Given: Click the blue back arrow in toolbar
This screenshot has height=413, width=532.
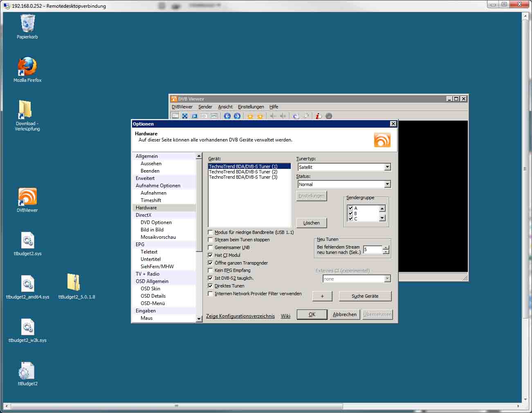Looking at the screenshot, I should click(x=227, y=116).
